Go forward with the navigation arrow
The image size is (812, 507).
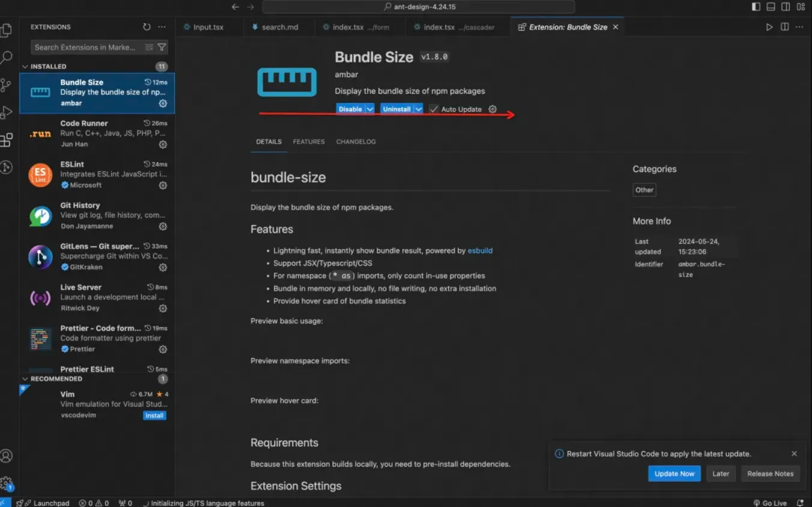250,7
